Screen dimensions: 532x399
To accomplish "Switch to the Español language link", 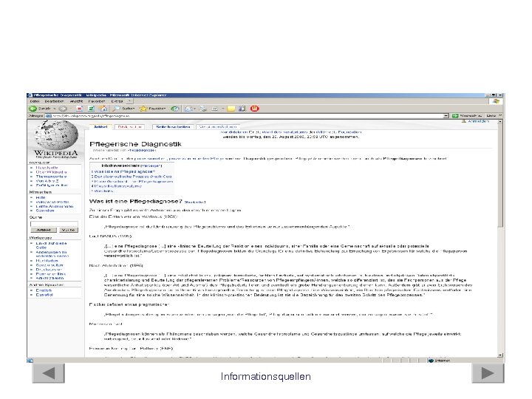I will pos(44,295).
